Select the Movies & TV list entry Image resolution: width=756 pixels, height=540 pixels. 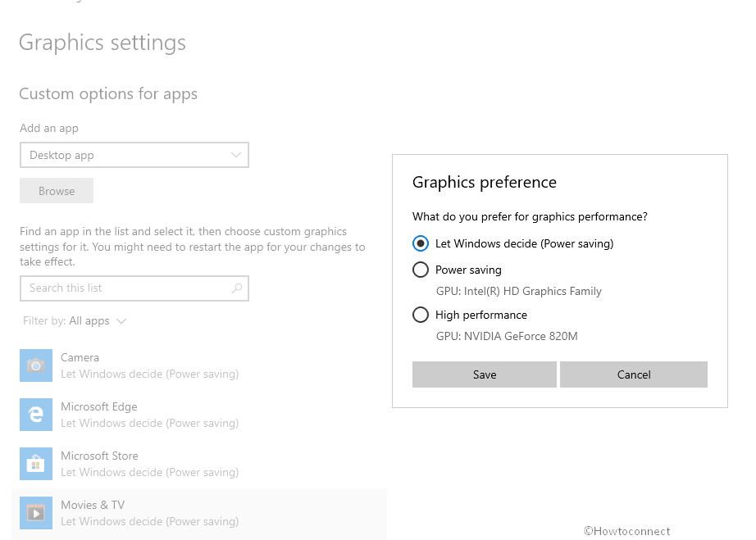point(199,514)
